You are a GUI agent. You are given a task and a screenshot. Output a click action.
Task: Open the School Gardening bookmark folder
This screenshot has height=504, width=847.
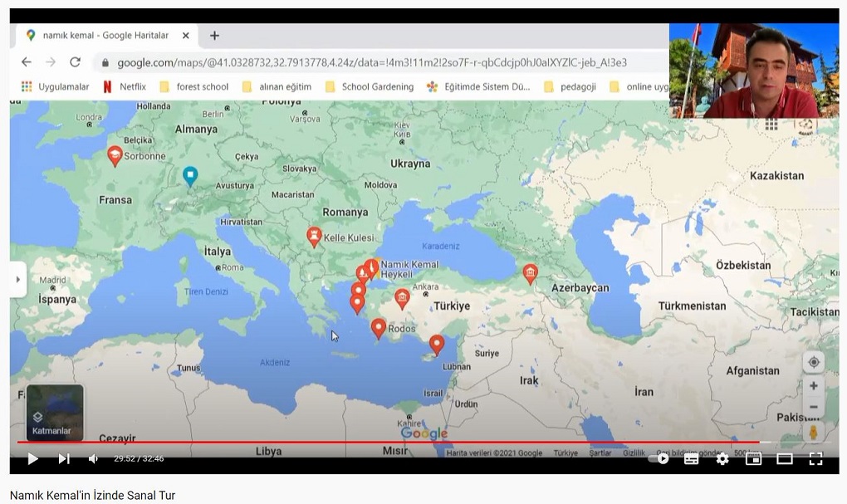(x=370, y=86)
